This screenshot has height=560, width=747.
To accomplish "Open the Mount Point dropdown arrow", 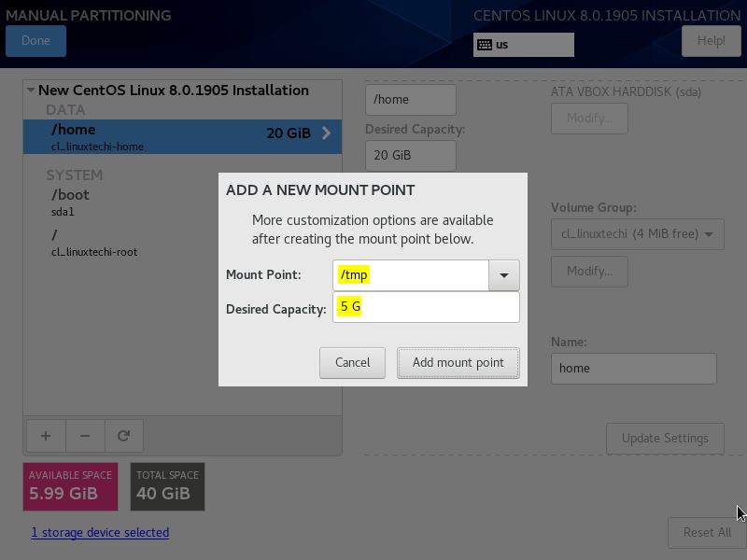I will 503,275.
